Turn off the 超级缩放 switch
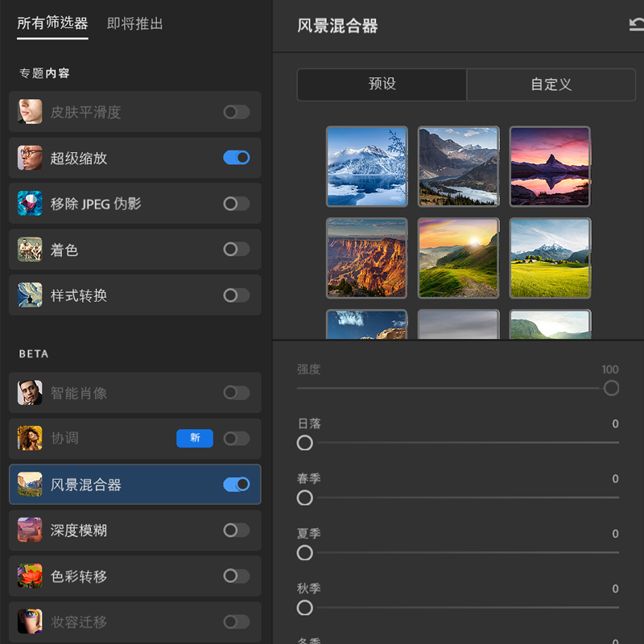Screen dimensions: 644x644 point(237,158)
